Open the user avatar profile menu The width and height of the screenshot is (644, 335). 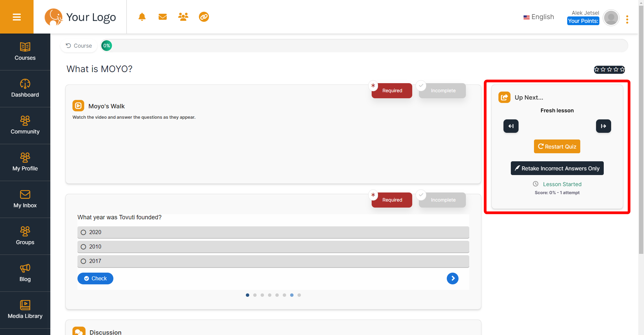coord(611,18)
